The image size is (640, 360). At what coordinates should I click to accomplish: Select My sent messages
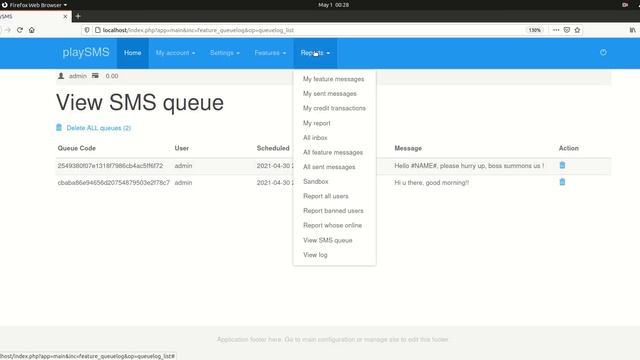click(329, 93)
